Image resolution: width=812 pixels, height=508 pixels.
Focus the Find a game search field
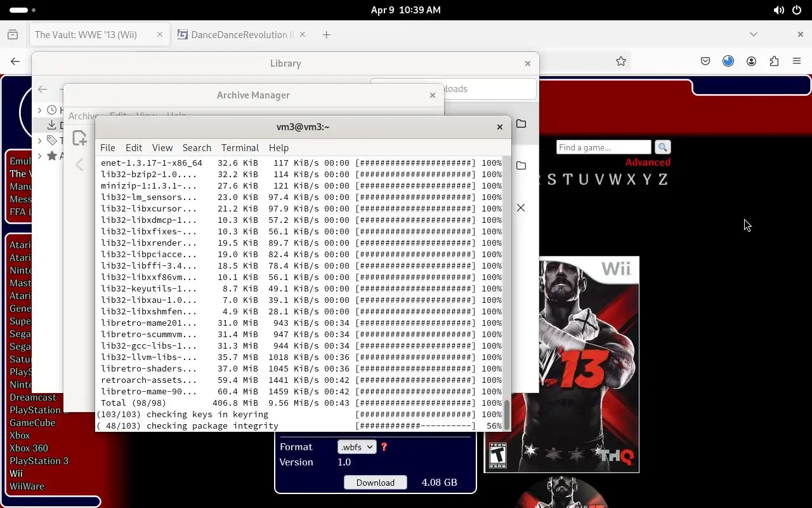pos(604,147)
